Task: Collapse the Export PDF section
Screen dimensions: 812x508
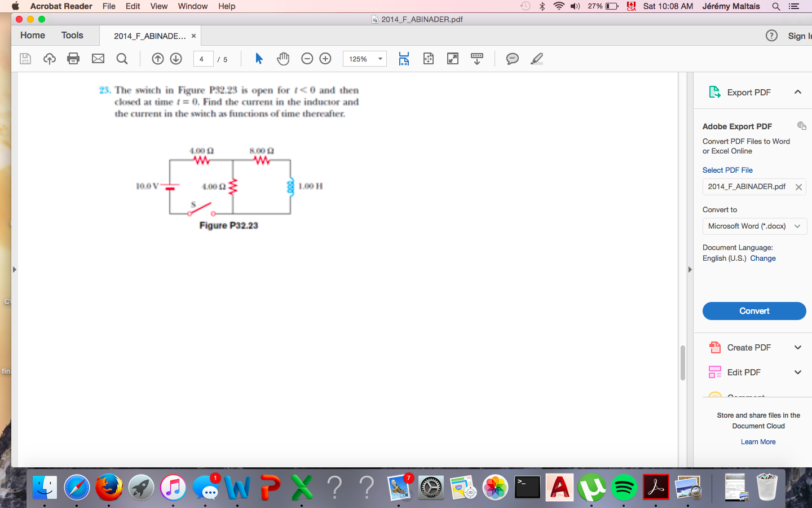Action: [797, 92]
